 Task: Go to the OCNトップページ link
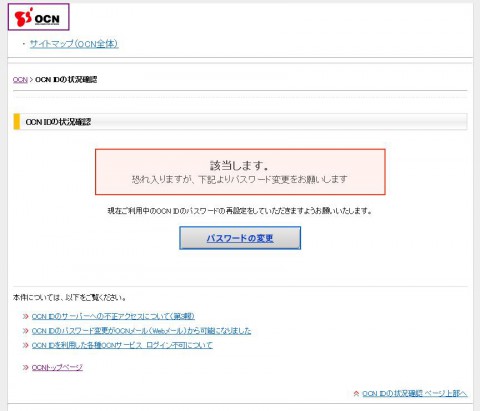[57, 367]
